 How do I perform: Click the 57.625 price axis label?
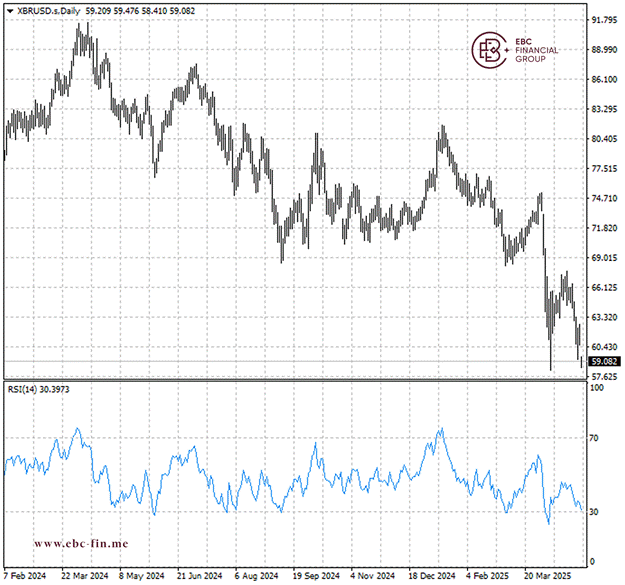(x=602, y=376)
